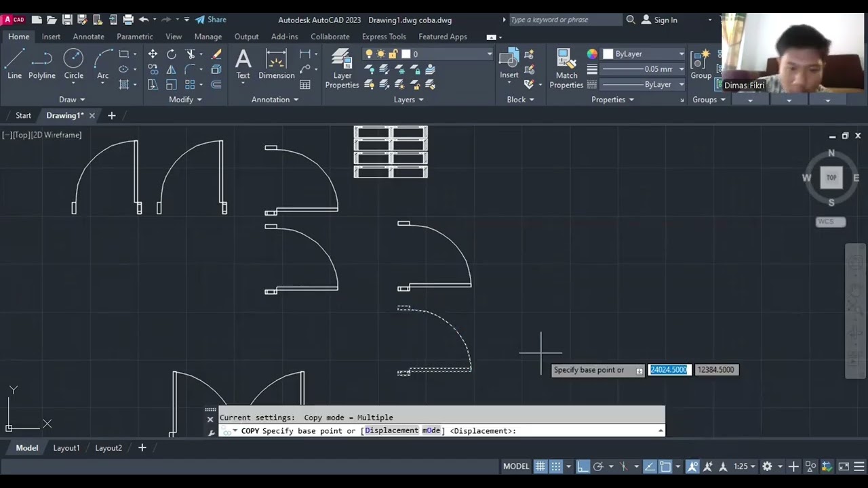Expand the Draw panel
The height and width of the screenshot is (488, 868).
tap(72, 100)
